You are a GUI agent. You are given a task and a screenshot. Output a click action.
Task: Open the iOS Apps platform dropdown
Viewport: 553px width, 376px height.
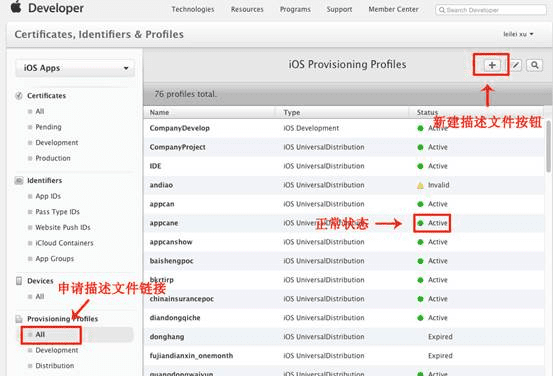tap(75, 68)
